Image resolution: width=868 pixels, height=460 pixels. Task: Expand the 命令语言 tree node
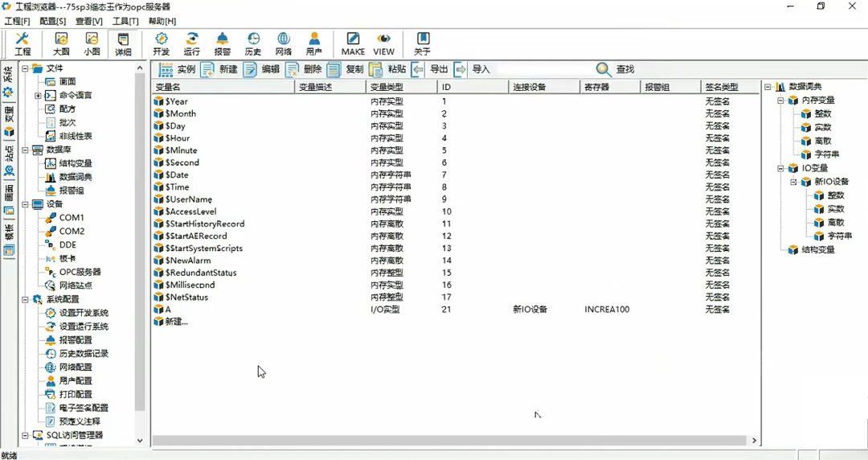pyautogui.click(x=39, y=96)
